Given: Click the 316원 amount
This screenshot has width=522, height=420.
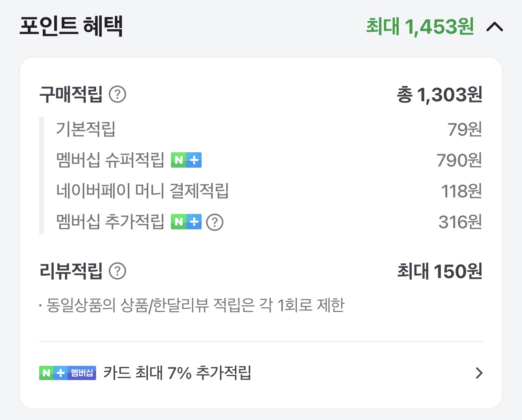Looking at the screenshot, I should click(x=460, y=222).
